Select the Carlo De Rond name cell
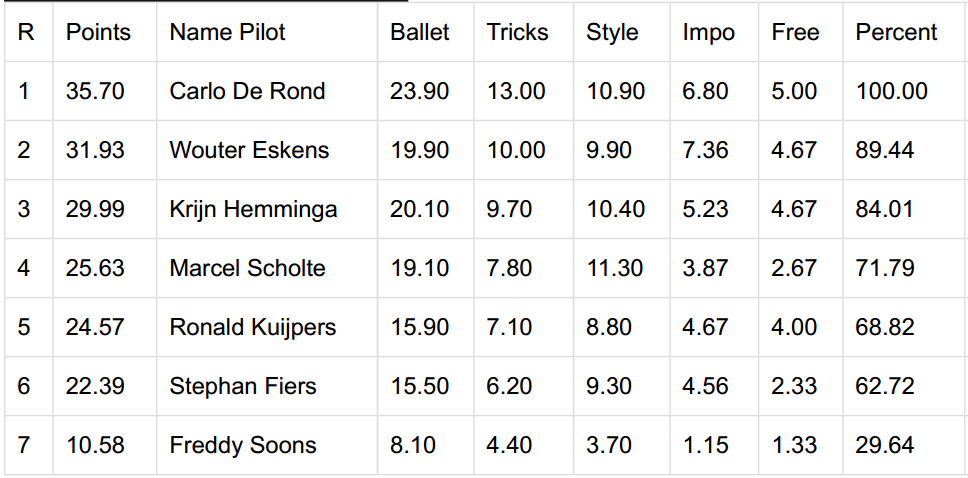This screenshot has width=968, height=478. tap(267, 91)
